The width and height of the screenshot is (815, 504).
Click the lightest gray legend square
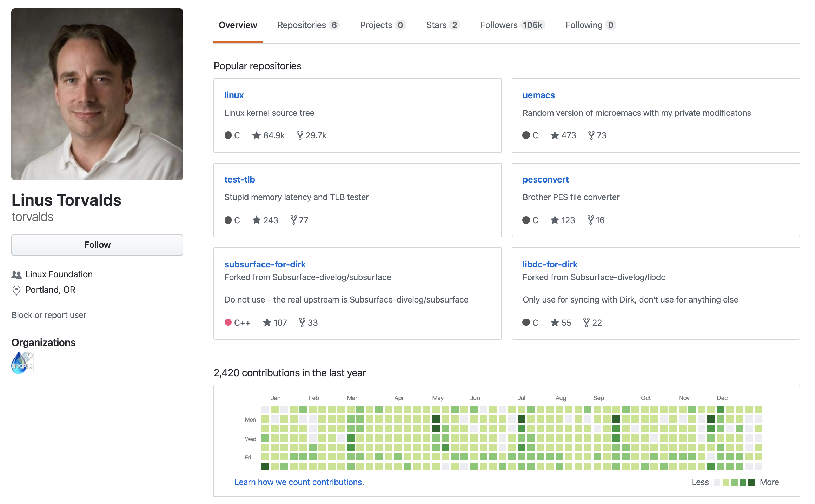click(717, 483)
